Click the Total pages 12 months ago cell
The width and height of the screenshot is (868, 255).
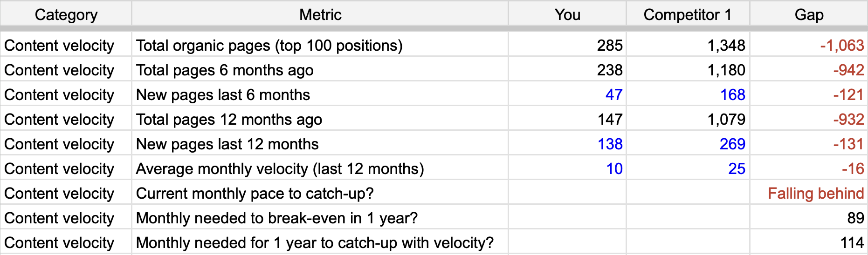point(229,120)
